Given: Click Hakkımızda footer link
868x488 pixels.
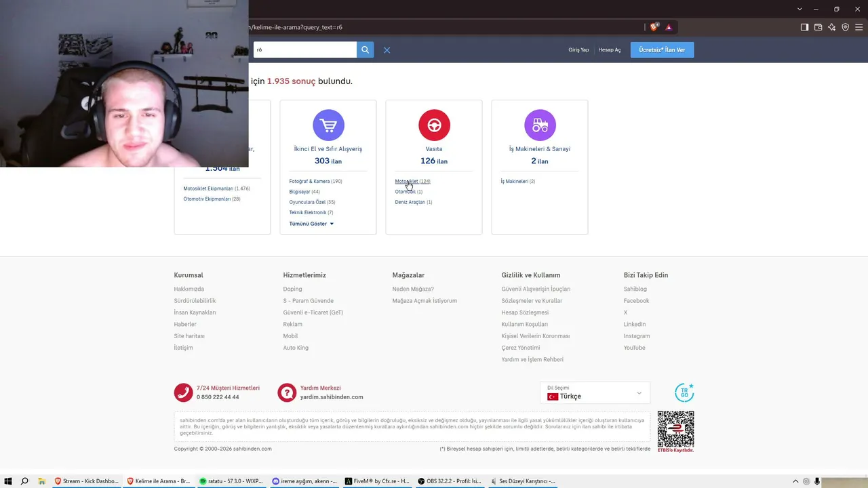Looking at the screenshot, I should tap(189, 289).
